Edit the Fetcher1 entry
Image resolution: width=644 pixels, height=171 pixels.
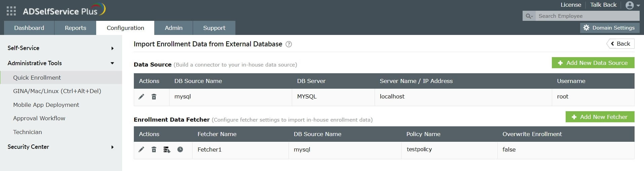point(141,149)
